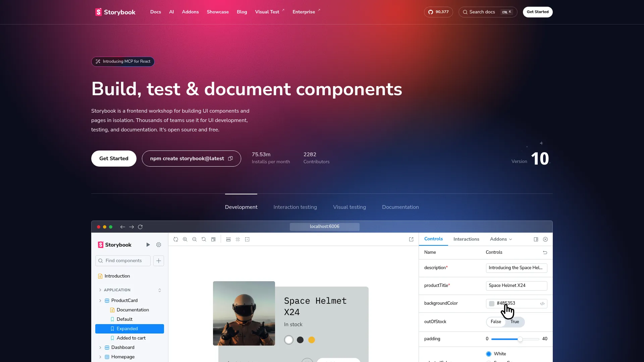Open the story in a new tab
This screenshot has height=362, width=644.
pyautogui.click(x=411, y=239)
